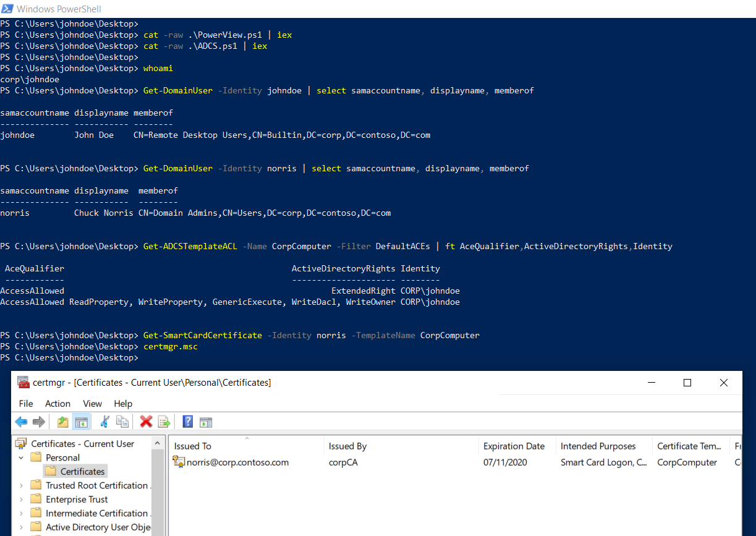Image resolution: width=756 pixels, height=536 pixels.
Task: Click the corpCA issuer cell
Action: [343, 462]
